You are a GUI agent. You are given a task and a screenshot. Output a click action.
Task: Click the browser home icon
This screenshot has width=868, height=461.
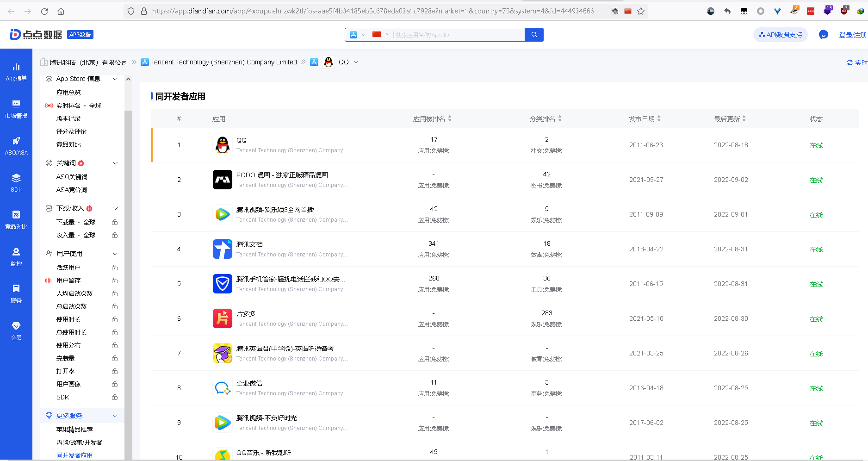pyautogui.click(x=61, y=11)
